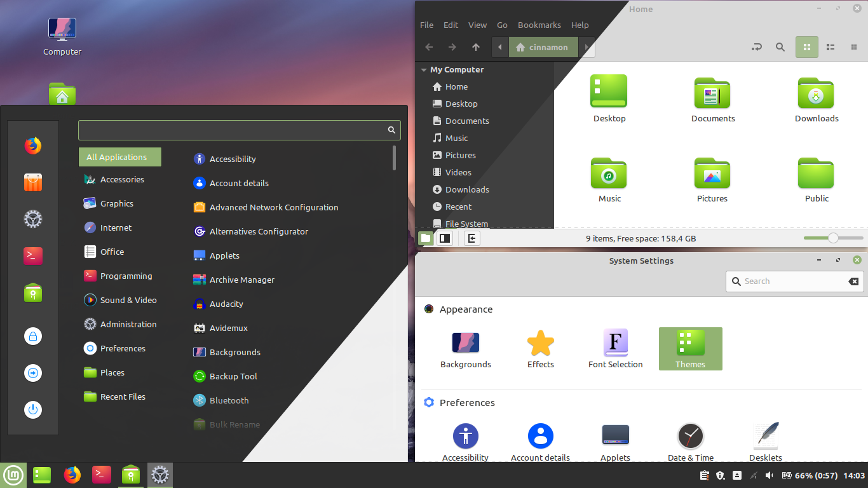Image resolution: width=868 pixels, height=488 pixels.
Task: Open the Computer desktop icon
Action: (62, 37)
